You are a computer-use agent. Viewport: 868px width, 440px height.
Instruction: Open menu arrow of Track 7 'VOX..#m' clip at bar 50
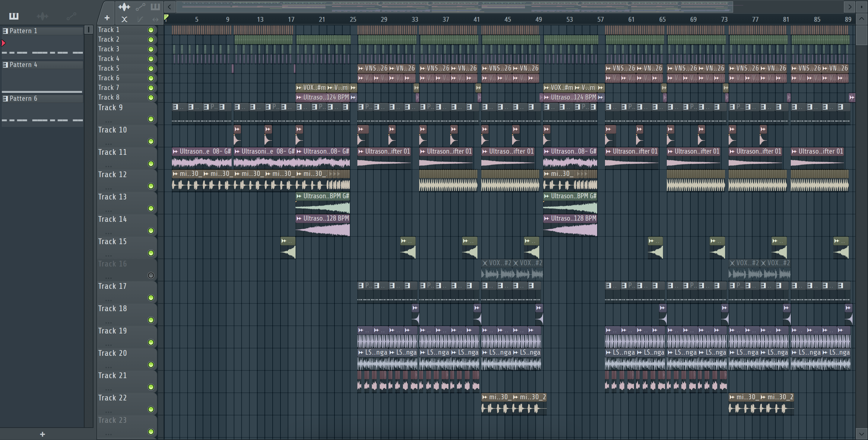[x=546, y=88]
